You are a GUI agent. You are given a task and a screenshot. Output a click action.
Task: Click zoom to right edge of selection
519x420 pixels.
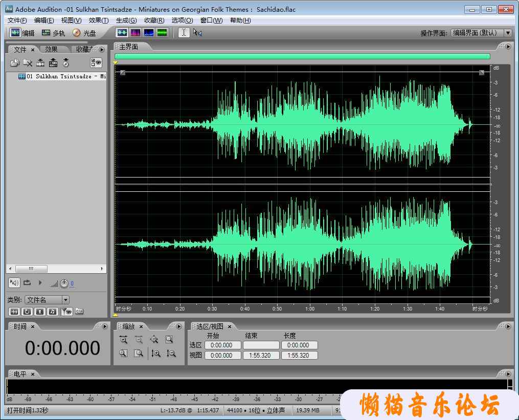click(x=139, y=353)
